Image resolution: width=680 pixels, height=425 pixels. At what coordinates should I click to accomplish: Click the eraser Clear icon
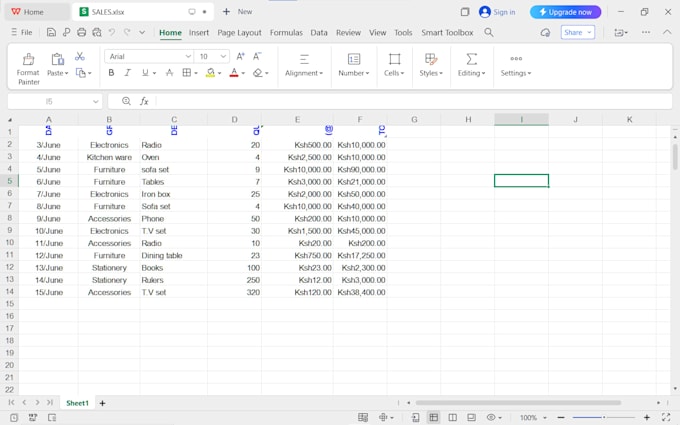coord(258,73)
